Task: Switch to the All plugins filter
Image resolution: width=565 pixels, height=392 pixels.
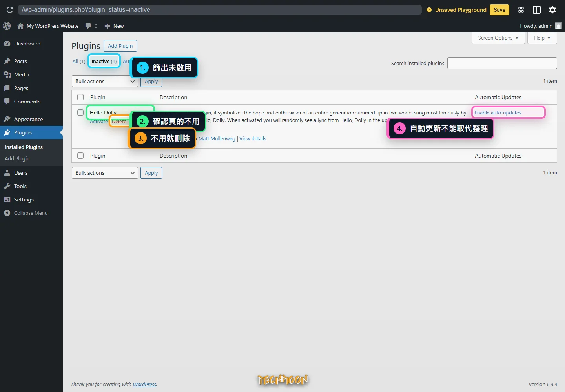Action: pyautogui.click(x=78, y=61)
